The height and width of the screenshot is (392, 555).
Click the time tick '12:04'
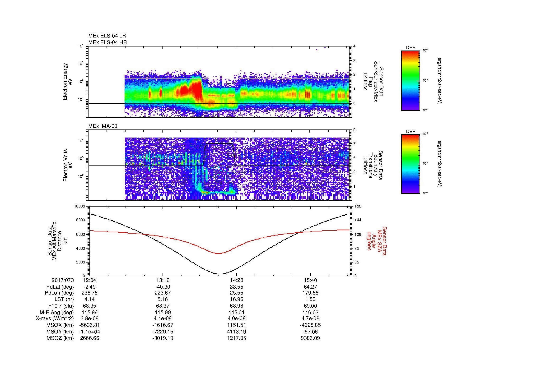[89, 280]
